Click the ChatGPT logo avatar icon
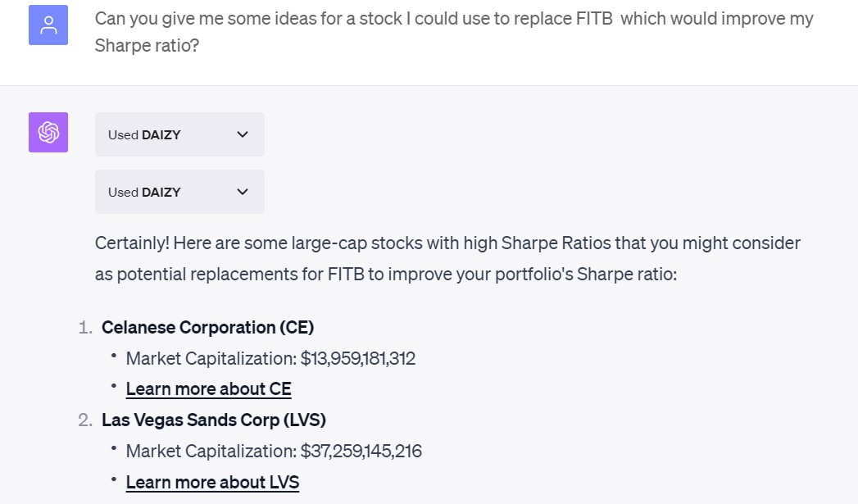Image resolution: width=858 pixels, height=504 pixels. 48,133
